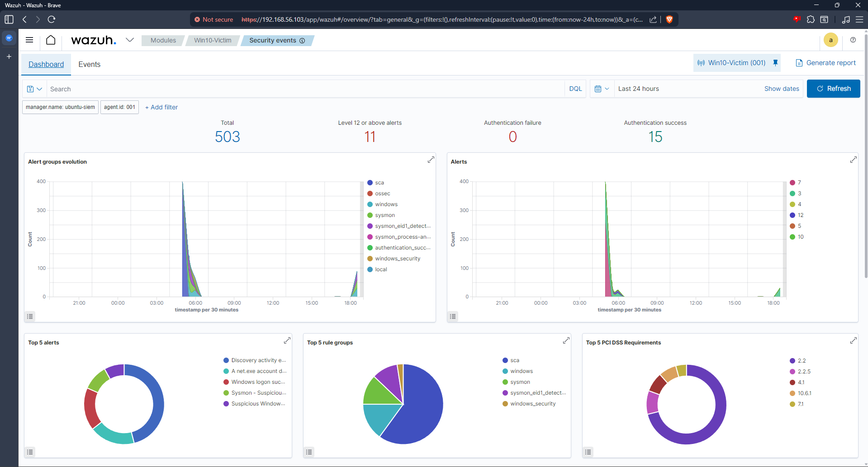Click the Authentication success count 15
This screenshot has height=467, width=868.
point(655,137)
